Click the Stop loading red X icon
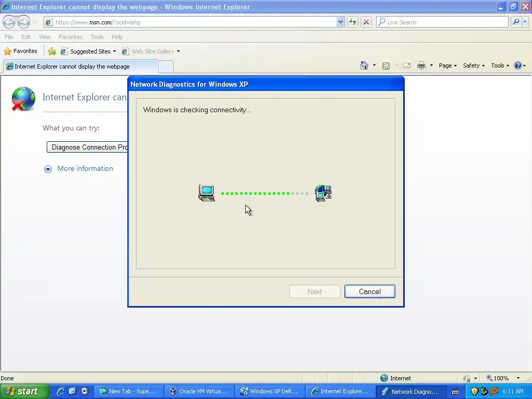532x399 pixels. (366, 22)
